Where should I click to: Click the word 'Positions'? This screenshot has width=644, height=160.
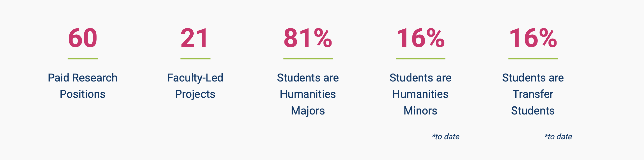tap(83, 94)
